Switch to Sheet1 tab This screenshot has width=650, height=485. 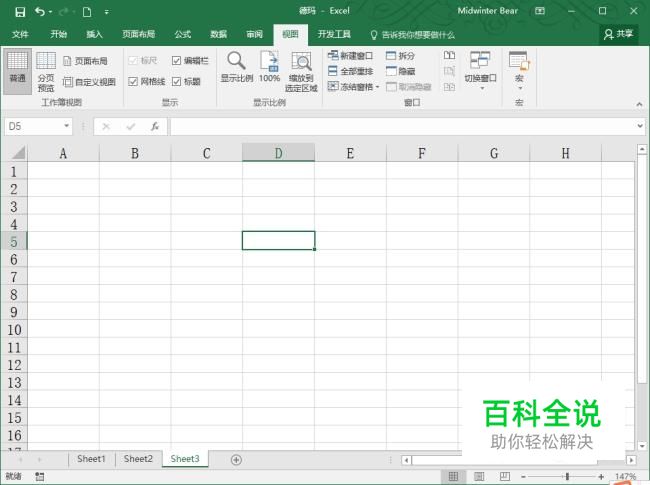pyautogui.click(x=91, y=459)
